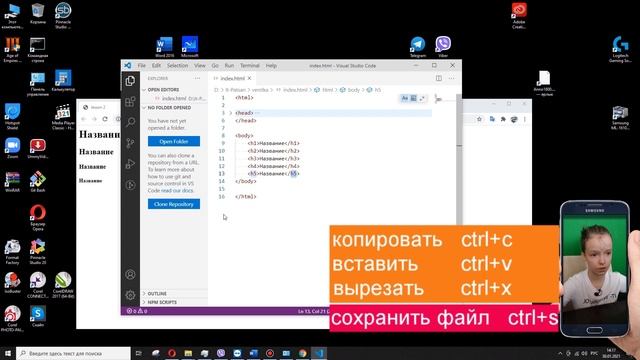Open Explorer panel ellipsis menu
Viewport: 640px width, 360px height.
[198, 78]
